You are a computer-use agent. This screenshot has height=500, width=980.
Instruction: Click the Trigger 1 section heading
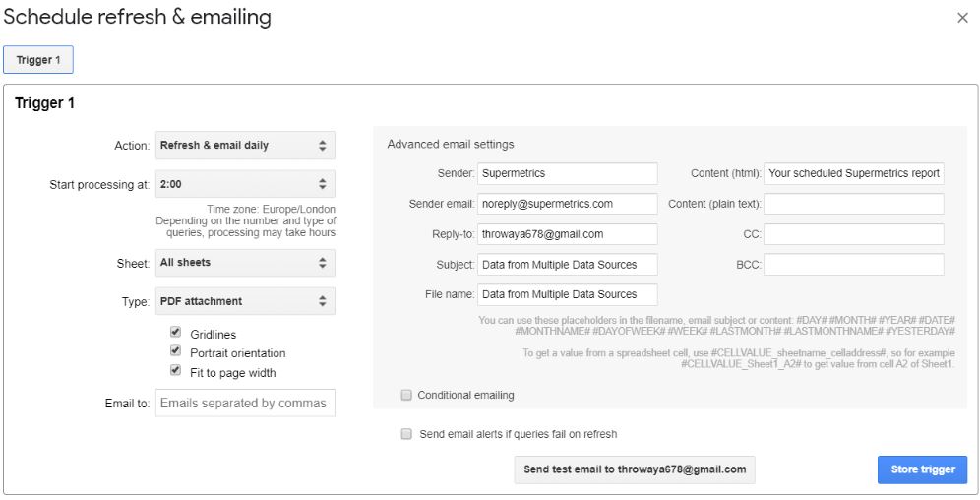point(45,103)
